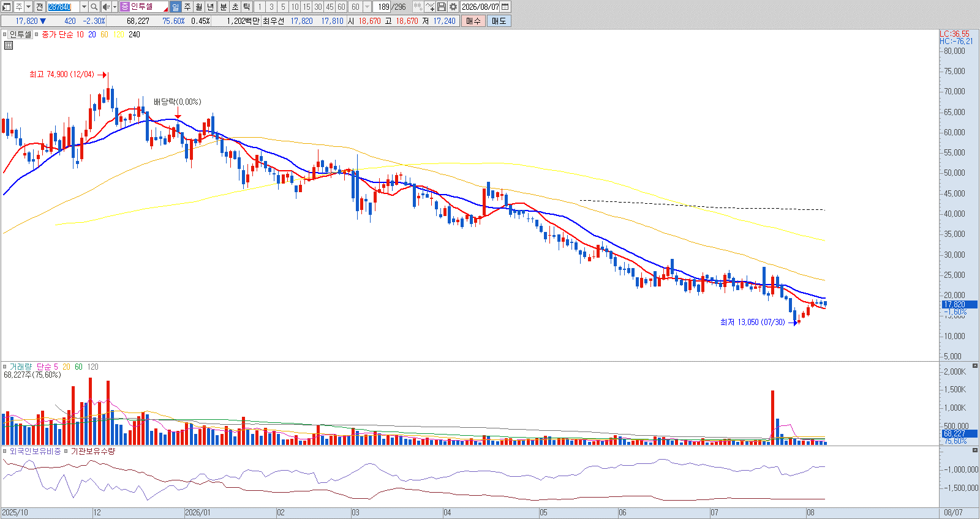Click the 배당락(0.00%) ex-dividend marker
The width and height of the screenshot is (980, 519).
(177, 102)
